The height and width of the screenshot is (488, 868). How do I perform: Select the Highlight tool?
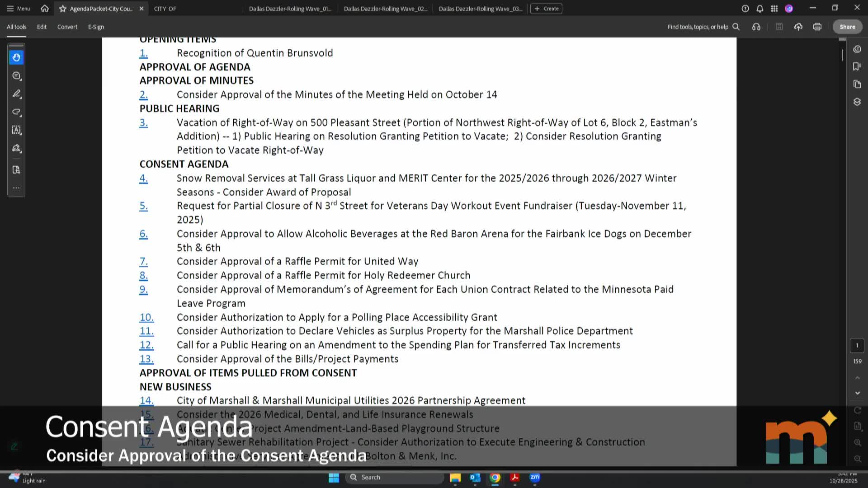pos(16,94)
